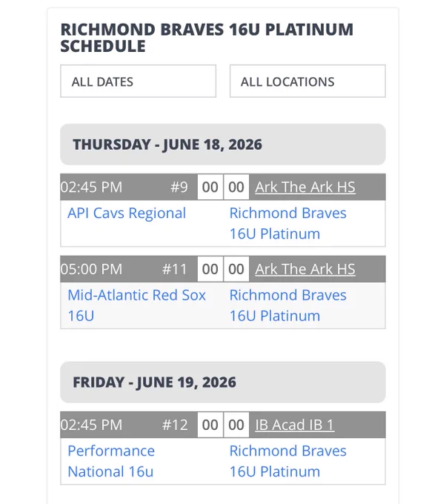The image size is (446, 504).
Task: Click the 02:45 PM time on Friday's game
Action: [x=92, y=425]
